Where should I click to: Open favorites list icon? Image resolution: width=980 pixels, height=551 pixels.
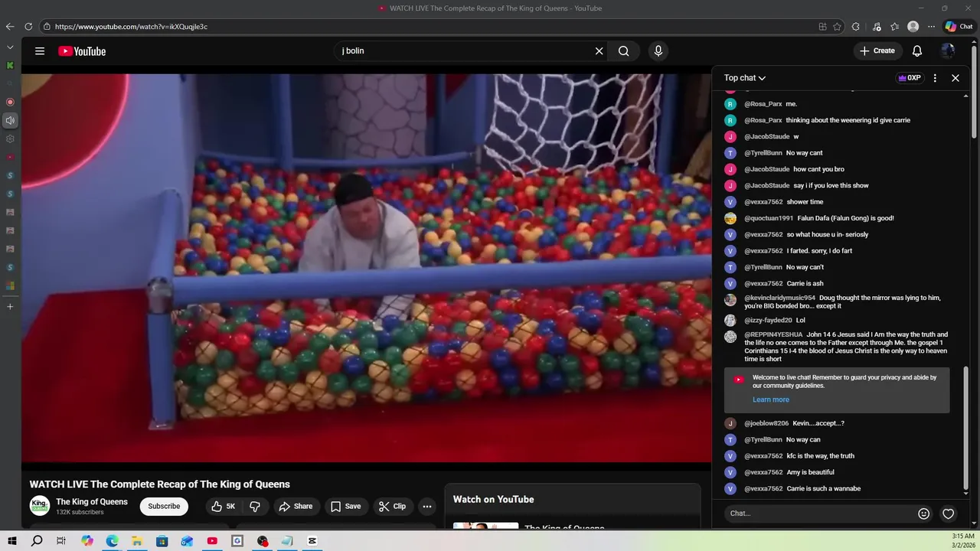(x=894, y=27)
